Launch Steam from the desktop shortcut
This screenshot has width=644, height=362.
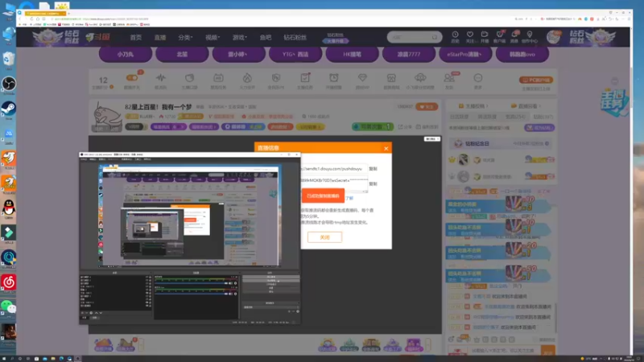[9, 109]
